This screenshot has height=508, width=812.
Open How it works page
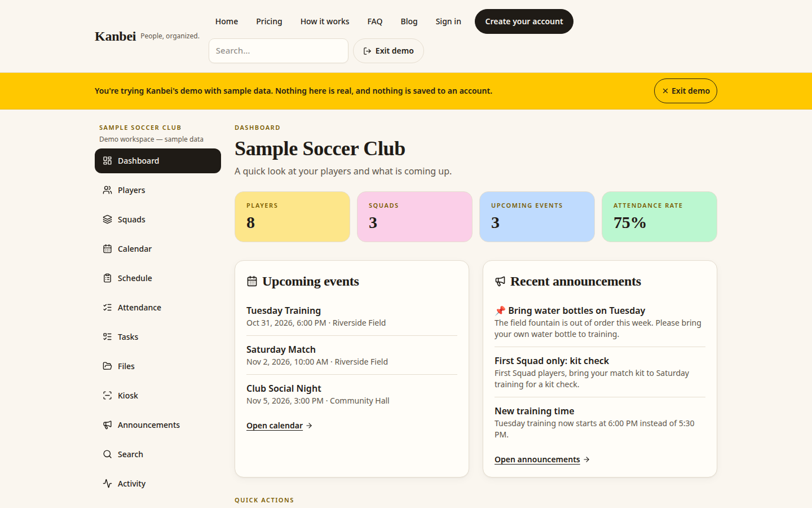pyautogui.click(x=325, y=21)
